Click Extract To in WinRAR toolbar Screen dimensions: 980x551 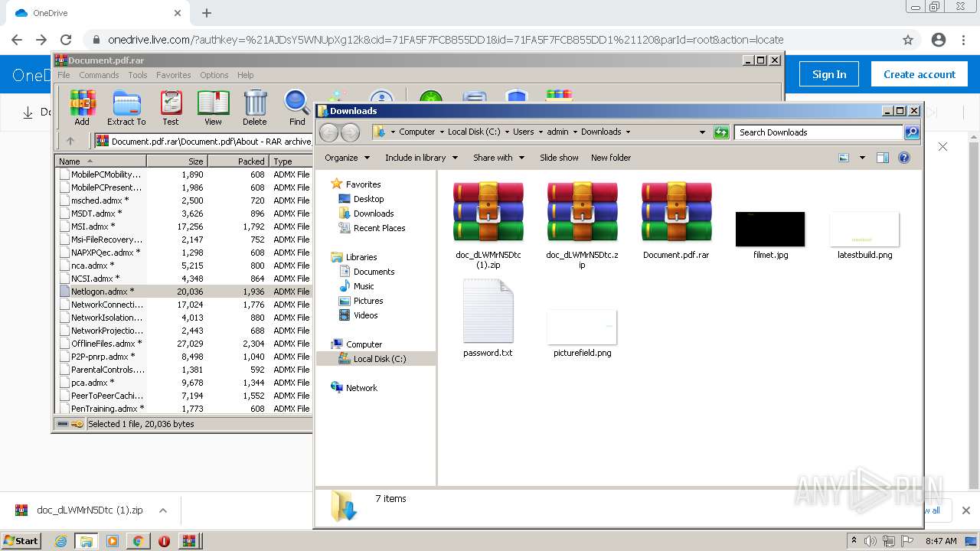pyautogui.click(x=126, y=107)
